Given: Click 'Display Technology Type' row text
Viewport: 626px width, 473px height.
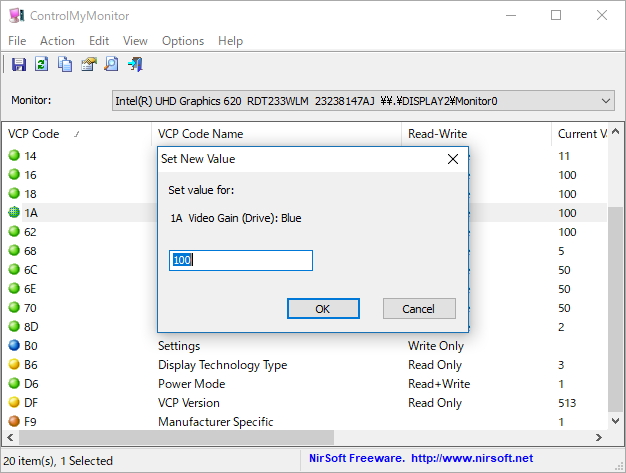Looking at the screenshot, I should (x=222, y=365).
